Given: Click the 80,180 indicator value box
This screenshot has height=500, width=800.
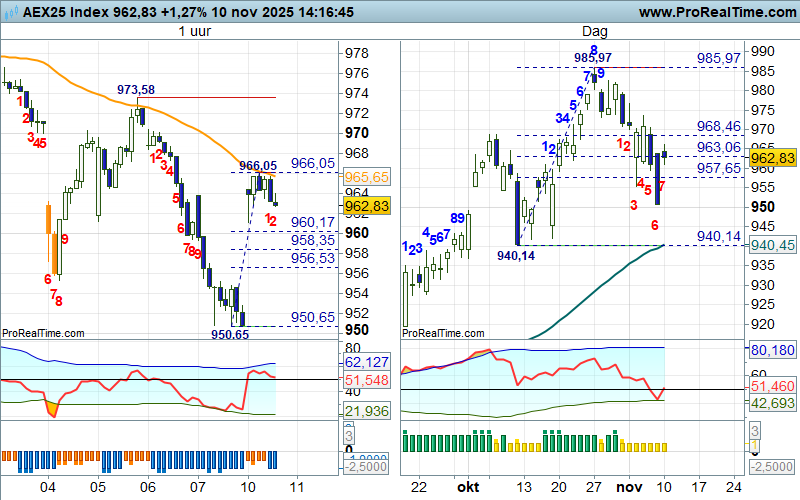Looking at the screenshot, I should pyautogui.click(x=772, y=350).
